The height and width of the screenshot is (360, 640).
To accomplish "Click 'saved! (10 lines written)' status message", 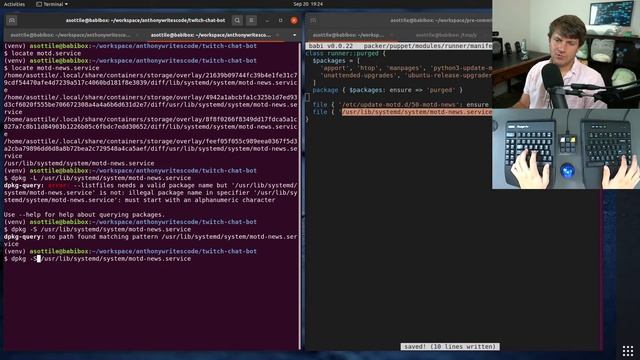I will 450,347.
